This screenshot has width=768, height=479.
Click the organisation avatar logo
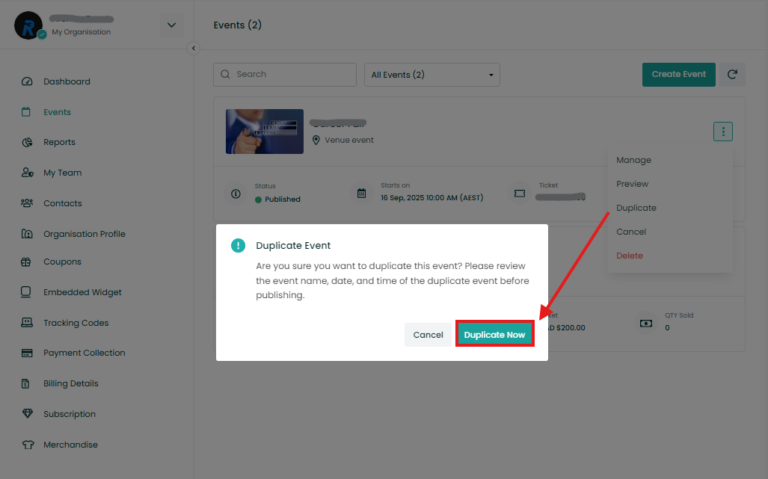pos(28,25)
